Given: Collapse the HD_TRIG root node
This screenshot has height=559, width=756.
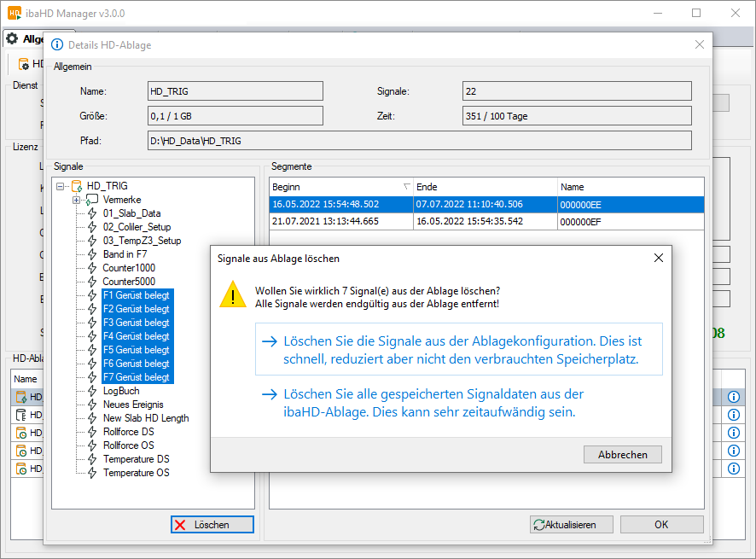Looking at the screenshot, I should [61, 186].
